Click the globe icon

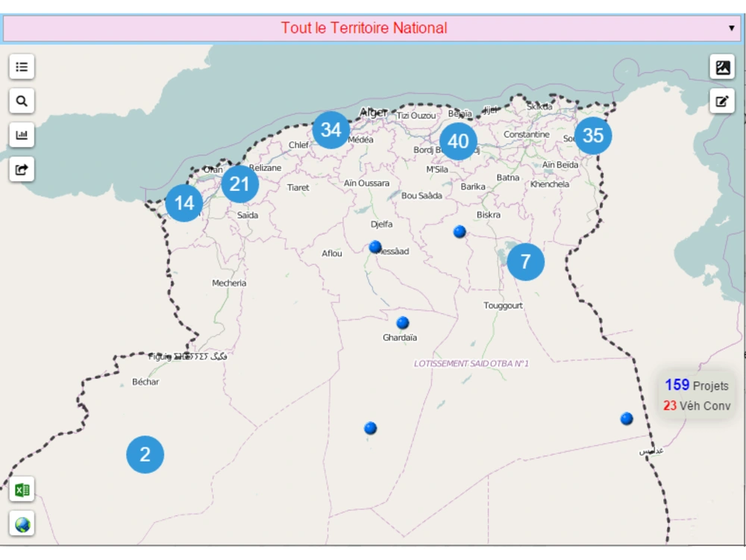(22, 523)
